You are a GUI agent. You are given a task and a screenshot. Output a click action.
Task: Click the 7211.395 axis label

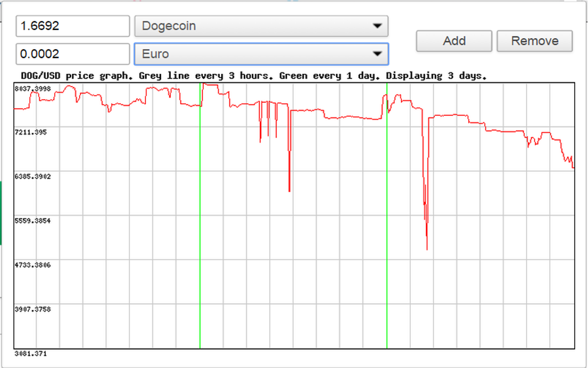(31, 132)
